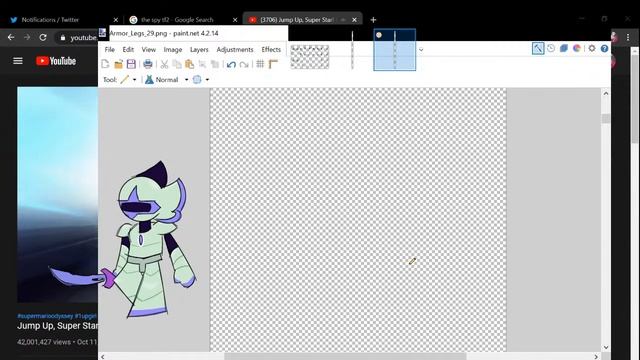
Task: Open the File menu
Action: [x=109, y=49]
